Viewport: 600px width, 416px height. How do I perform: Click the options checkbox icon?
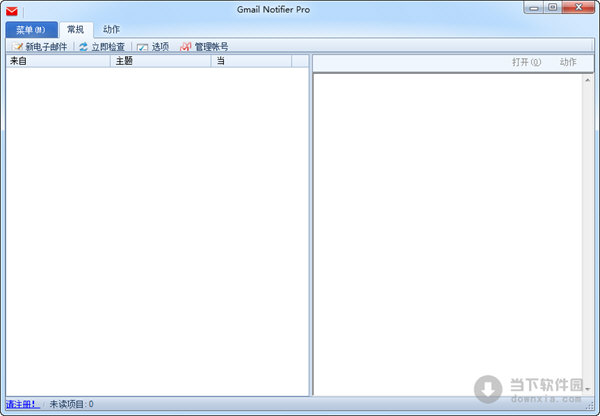142,47
